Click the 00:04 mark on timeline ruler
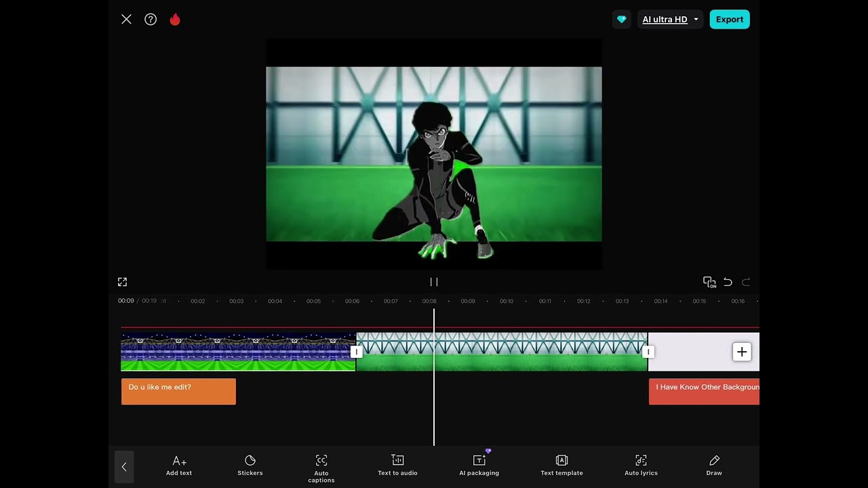Viewport: 868px width, 488px height. click(275, 301)
